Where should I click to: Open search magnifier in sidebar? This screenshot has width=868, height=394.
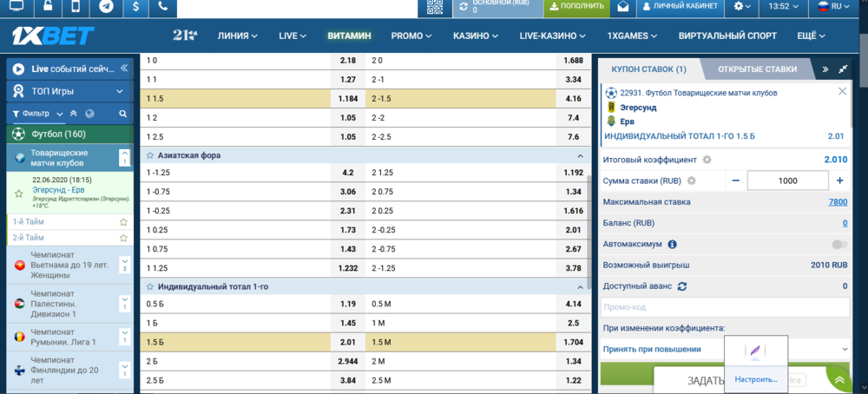tap(123, 114)
